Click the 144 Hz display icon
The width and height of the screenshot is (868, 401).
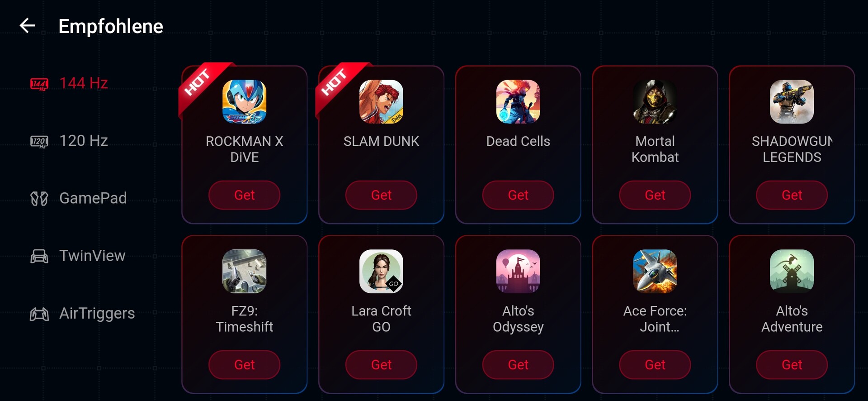click(x=39, y=84)
